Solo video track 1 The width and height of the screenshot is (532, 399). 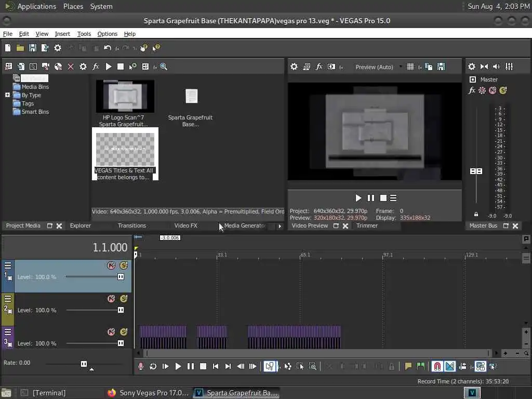point(124,265)
